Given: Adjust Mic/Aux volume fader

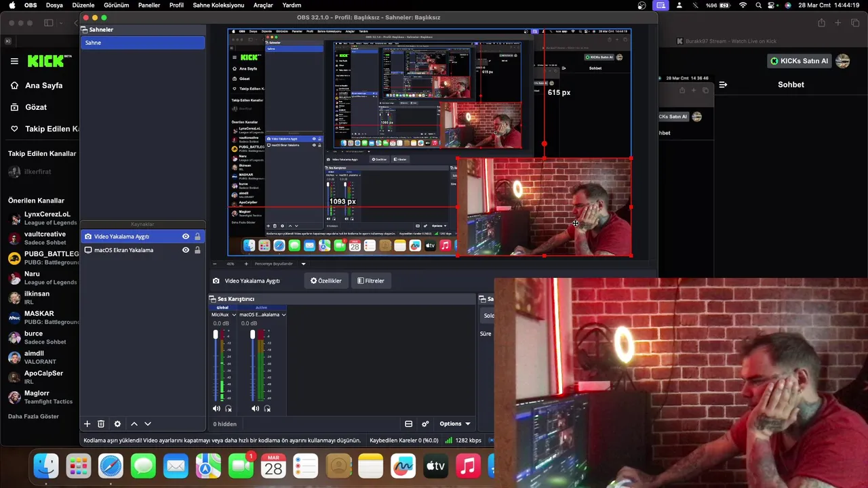Looking at the screenshot, I should 216,335.
